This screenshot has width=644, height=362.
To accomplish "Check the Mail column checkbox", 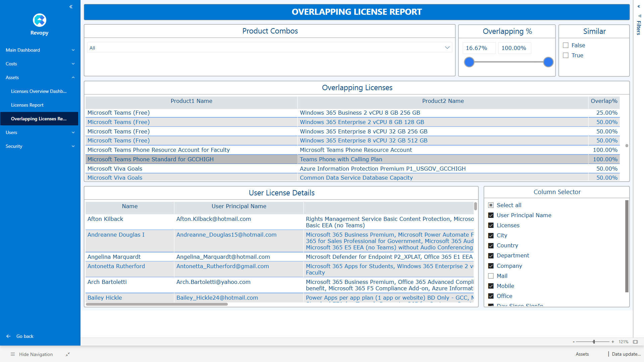I will [x=491, y=276].
